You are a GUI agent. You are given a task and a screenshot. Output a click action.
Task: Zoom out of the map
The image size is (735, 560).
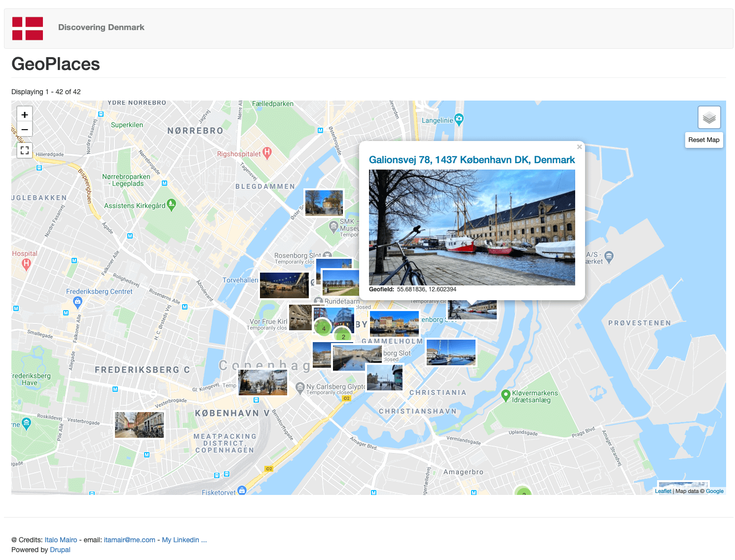tap(25, 130)
